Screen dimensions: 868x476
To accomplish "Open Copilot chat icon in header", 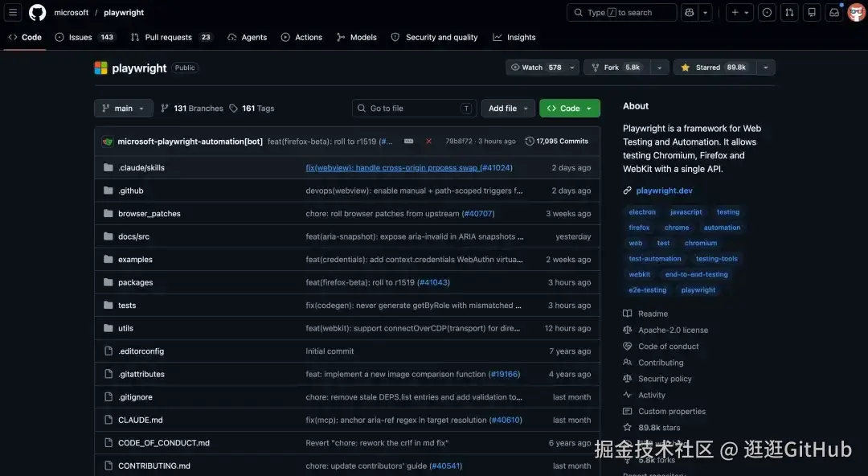I will click(690, 12).
